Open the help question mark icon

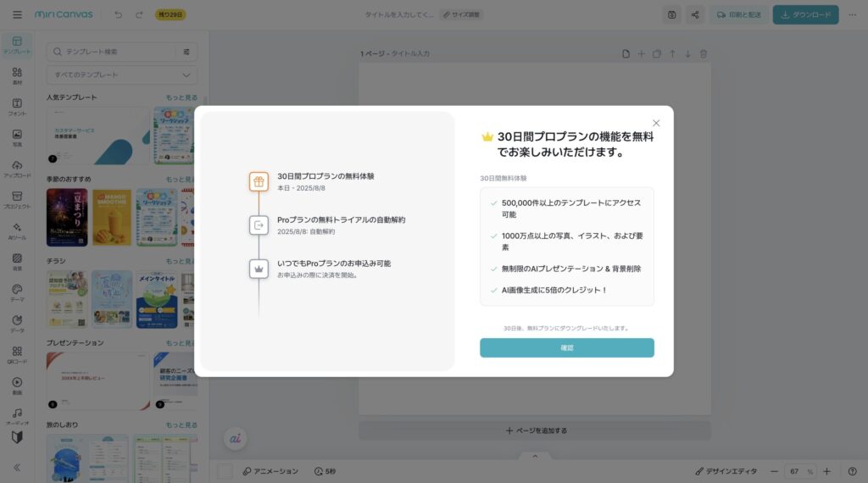click(852, 471)
